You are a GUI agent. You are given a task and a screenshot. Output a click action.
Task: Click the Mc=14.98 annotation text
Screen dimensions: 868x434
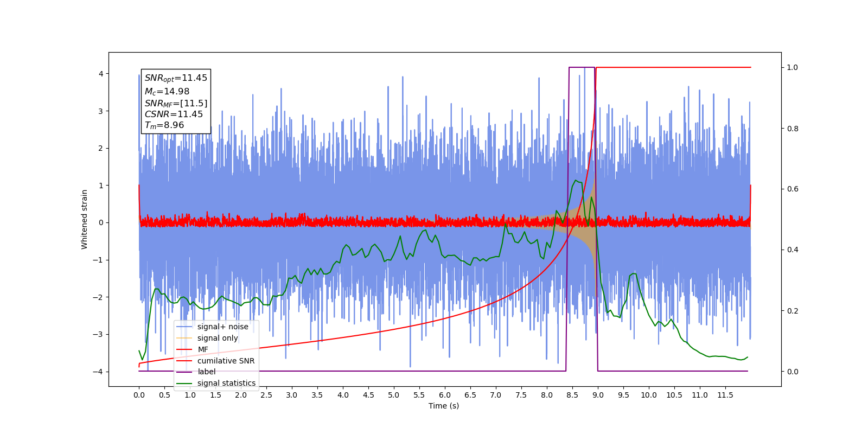[167, 92]
